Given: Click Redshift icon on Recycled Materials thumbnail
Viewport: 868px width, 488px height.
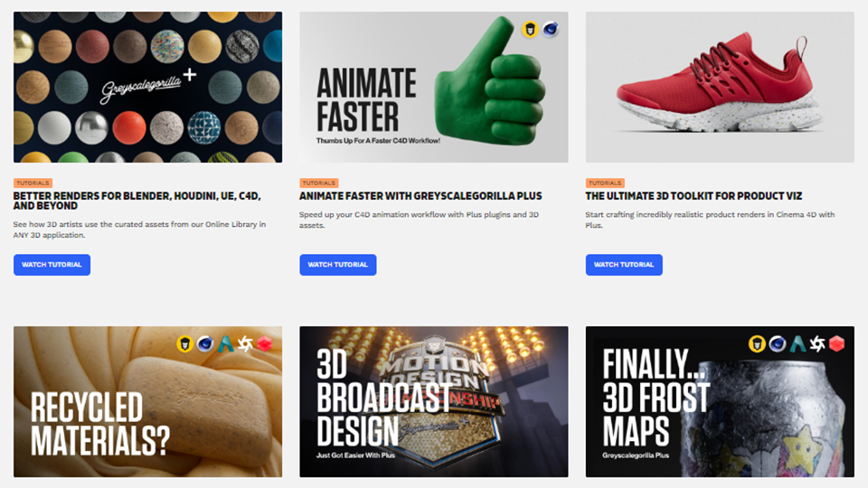Looking at the screenshot, I should (265, 344).
